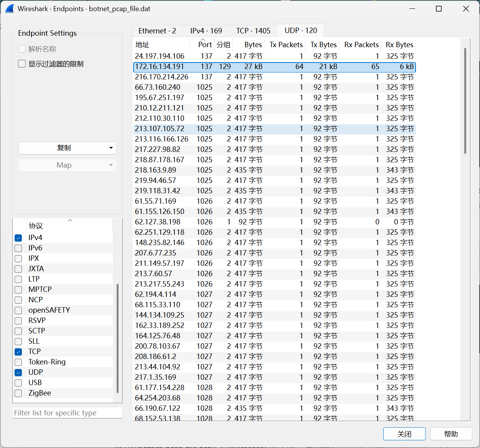Select endpoint row 213.217.55.243

point(274,284)
